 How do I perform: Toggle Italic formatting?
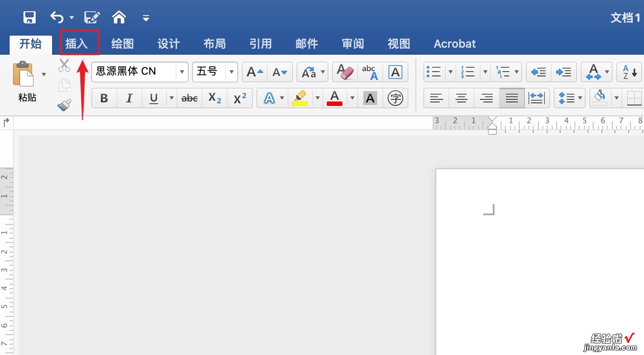(x=129, y=99)
